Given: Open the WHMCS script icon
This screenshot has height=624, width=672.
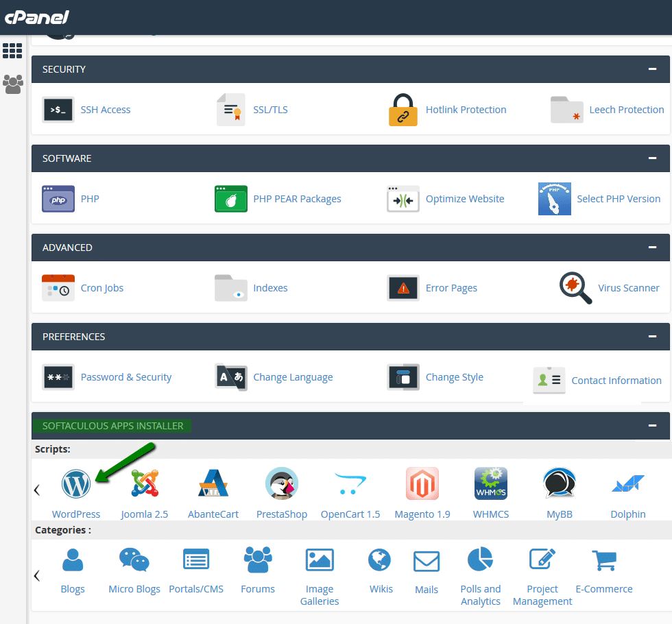Looking at the screenshot, I should pos(491,483).
